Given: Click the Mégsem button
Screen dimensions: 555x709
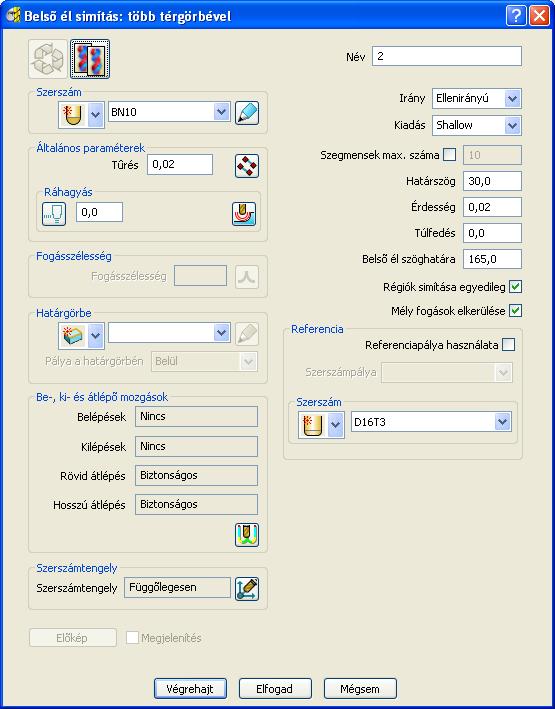Looking at the screenshot, I should click(360, 689).
